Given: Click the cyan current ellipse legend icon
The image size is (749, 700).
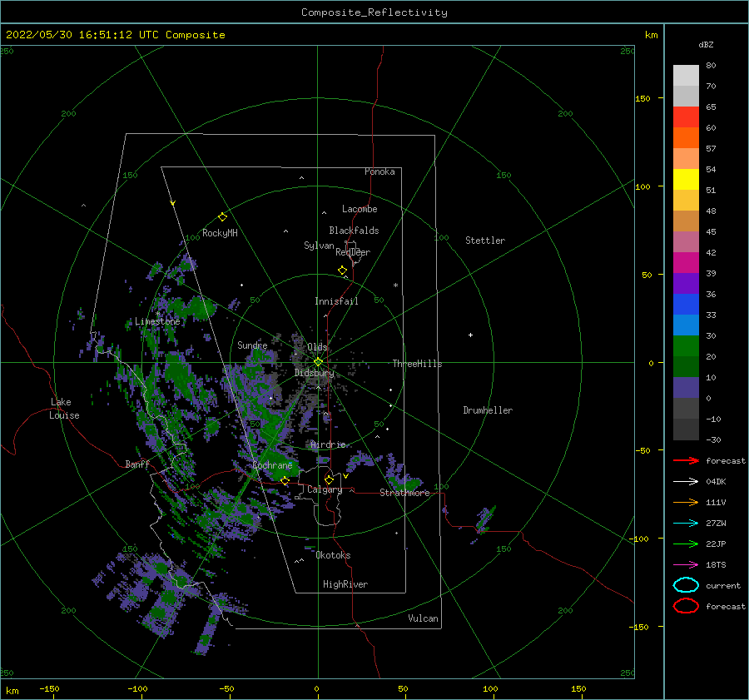Looking at the screenshot, I should (686, 585).
